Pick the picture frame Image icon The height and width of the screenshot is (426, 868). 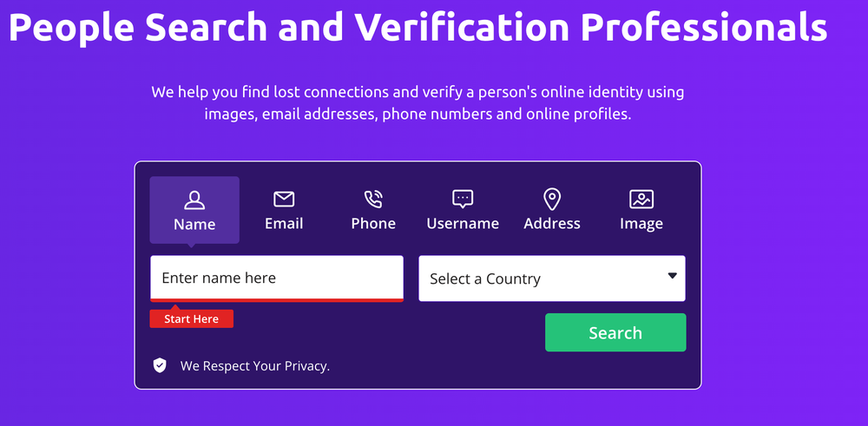pyautogui.click(x=641, y=200)
